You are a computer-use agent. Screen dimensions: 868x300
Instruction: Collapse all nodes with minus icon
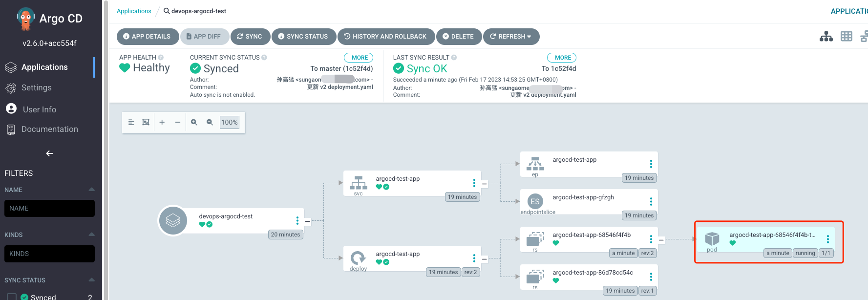point(178,123)
